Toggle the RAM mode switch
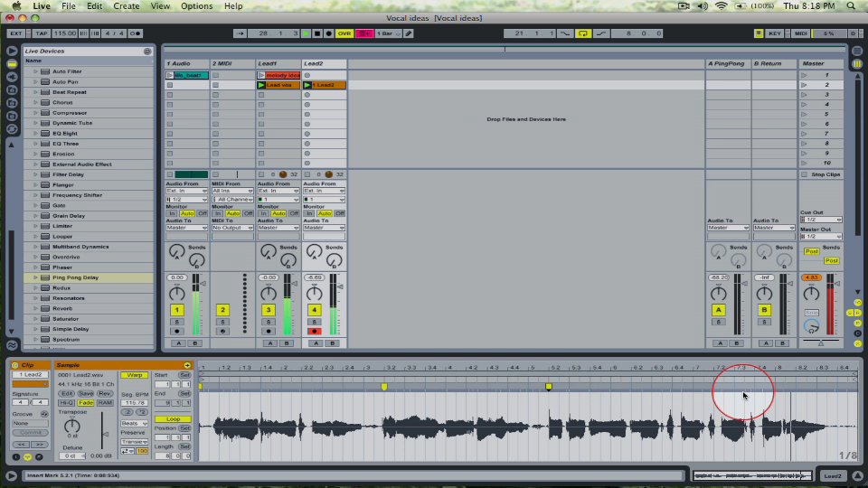Screen dimensions: 868x488 (105, 403)
